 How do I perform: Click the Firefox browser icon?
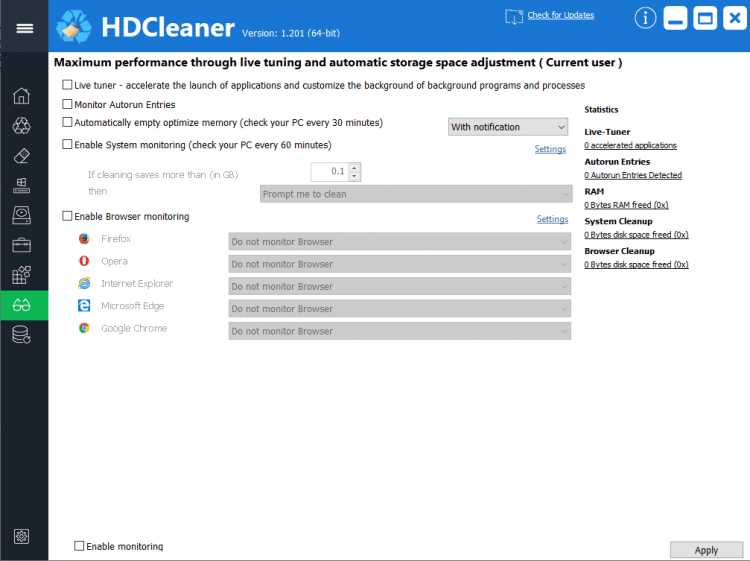(x=84, y=238)
